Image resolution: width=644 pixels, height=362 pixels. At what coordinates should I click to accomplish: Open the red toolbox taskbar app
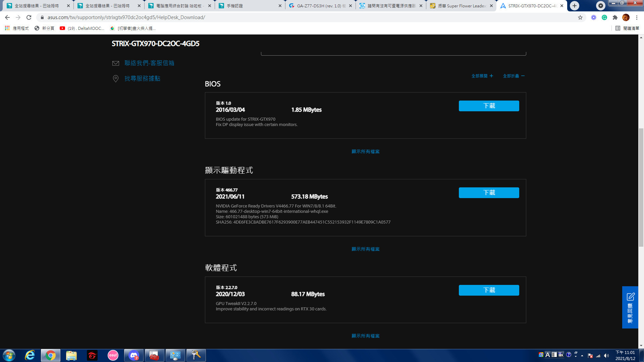[155, 355]
